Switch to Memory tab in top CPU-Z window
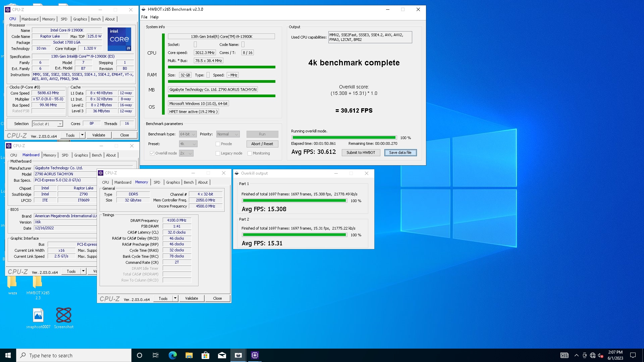 pyautogui.click(x=48, y=19)
